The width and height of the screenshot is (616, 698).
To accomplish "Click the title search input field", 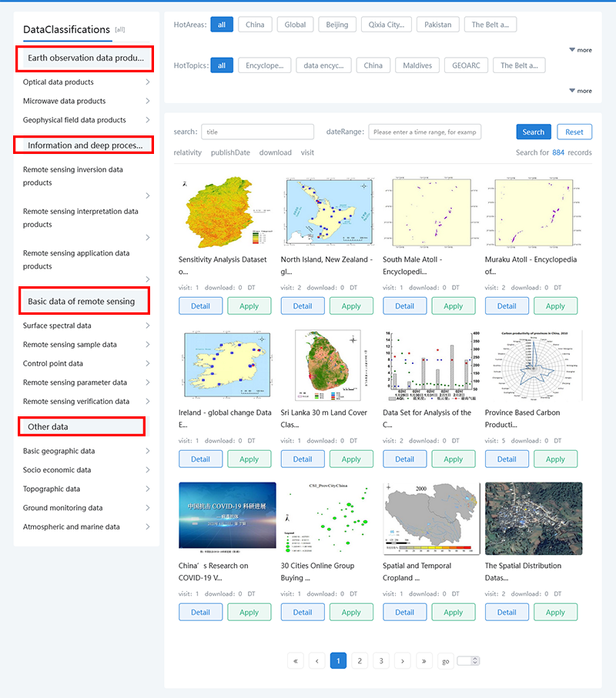I will point(257,132).
